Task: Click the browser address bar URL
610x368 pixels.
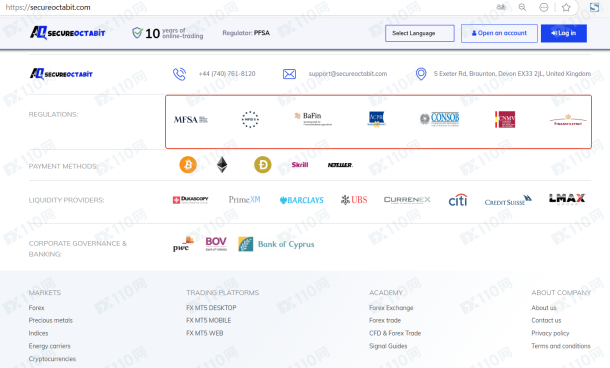Action: (x=48, y=7)
